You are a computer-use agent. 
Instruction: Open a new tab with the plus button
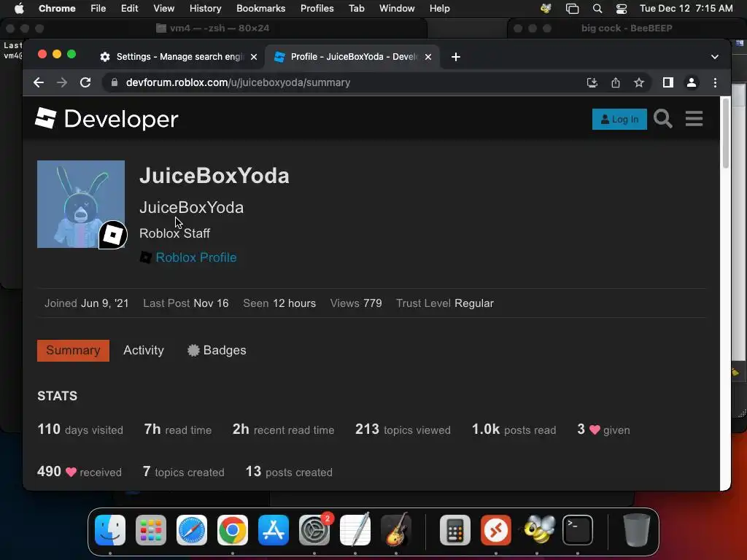[x=455, y=57]
